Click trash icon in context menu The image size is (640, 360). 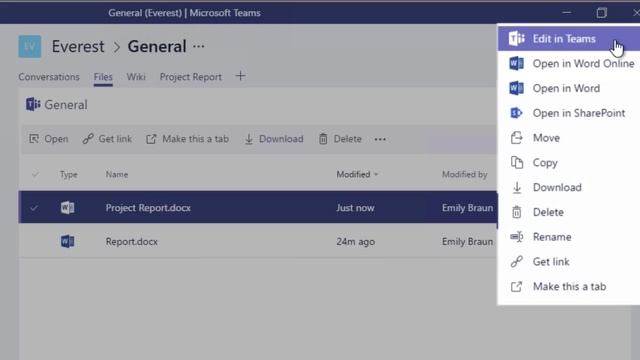click(517, 212)
